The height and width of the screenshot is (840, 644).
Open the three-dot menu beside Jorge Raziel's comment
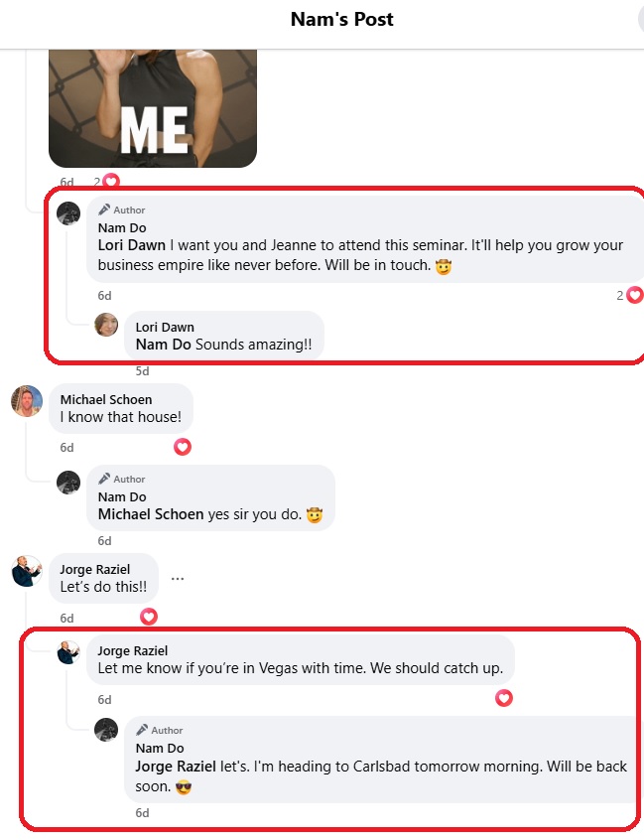pos(178,579)
